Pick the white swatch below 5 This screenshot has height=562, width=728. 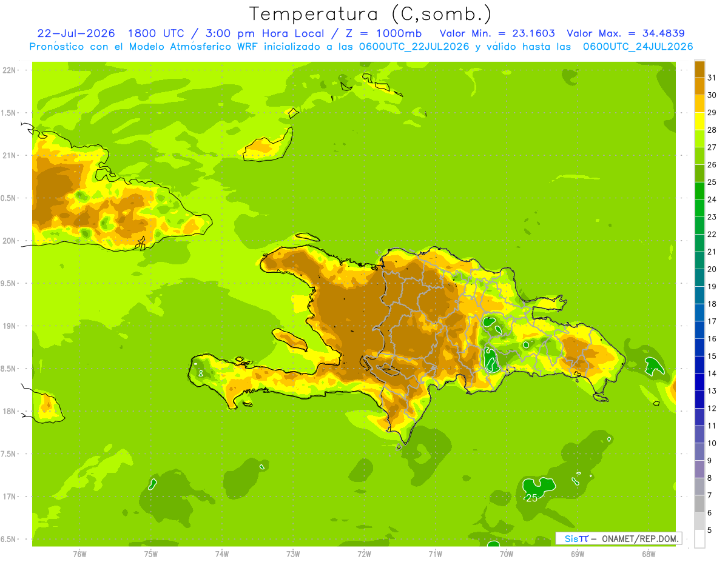(699, 540)
